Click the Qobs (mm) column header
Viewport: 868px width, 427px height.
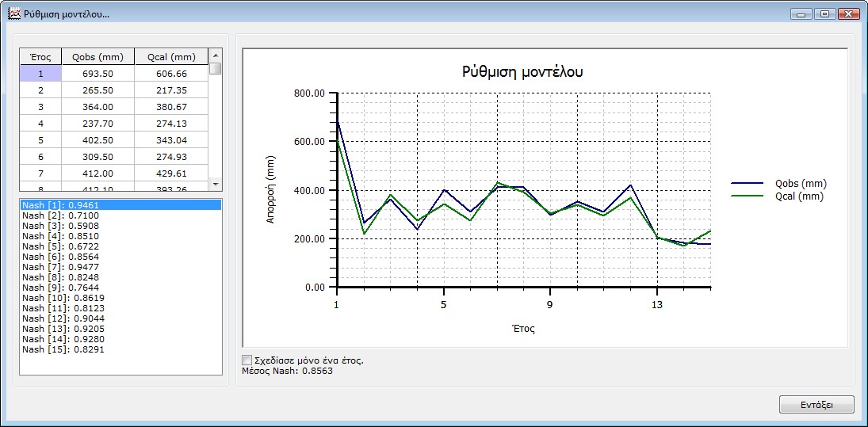(98, 57)
